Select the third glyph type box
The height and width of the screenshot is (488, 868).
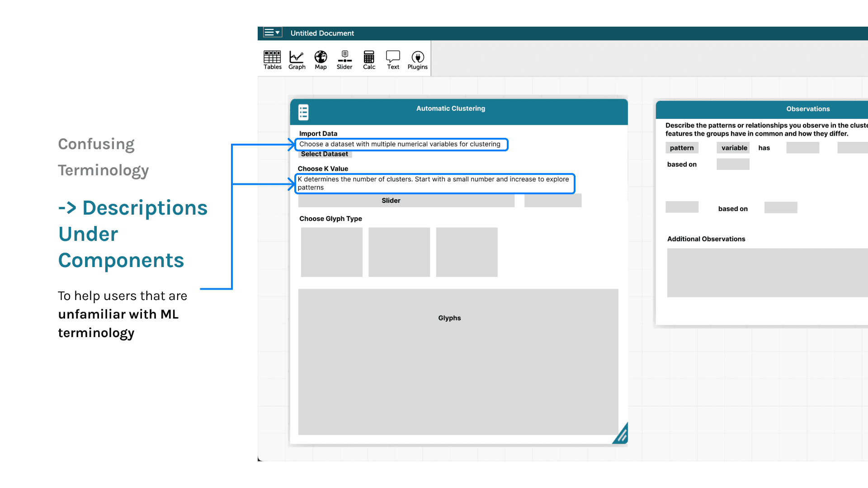[467, 252]
